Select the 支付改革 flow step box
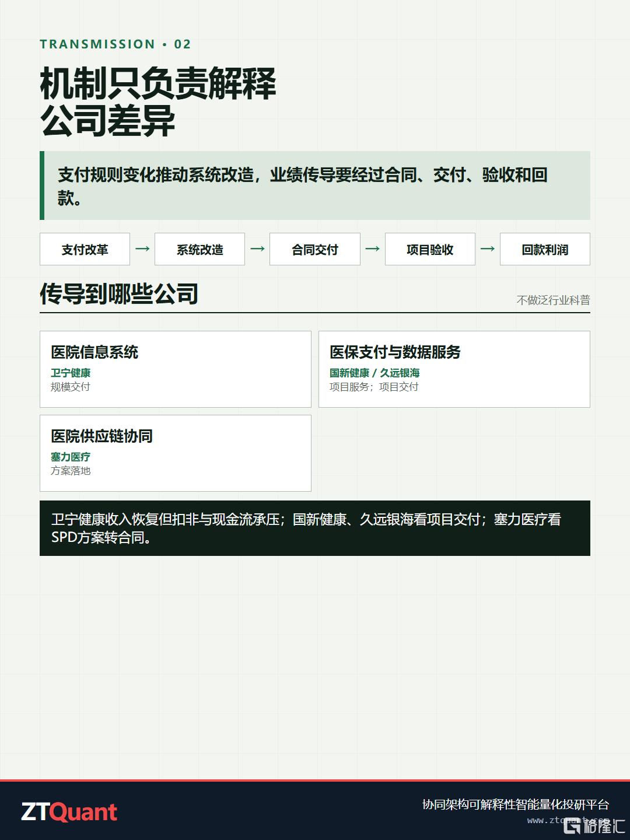Viewport: 630px width, 840px height. pos(85,249)
